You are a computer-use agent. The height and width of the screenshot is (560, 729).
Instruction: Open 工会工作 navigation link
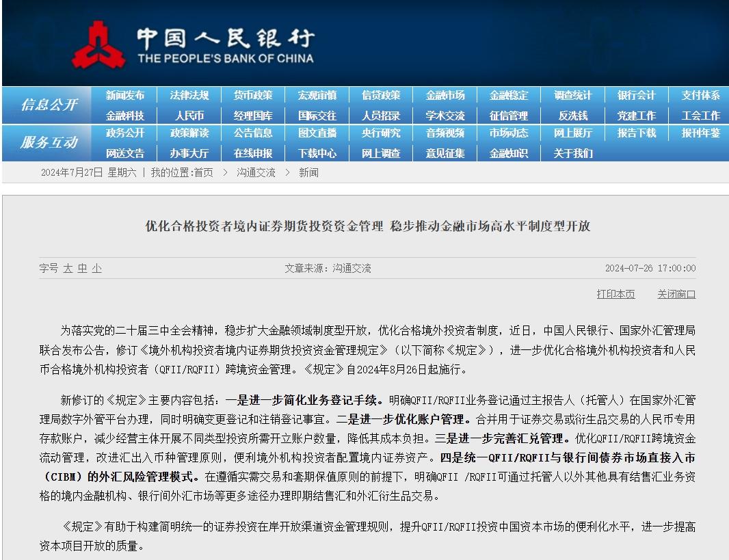point(701,116)
